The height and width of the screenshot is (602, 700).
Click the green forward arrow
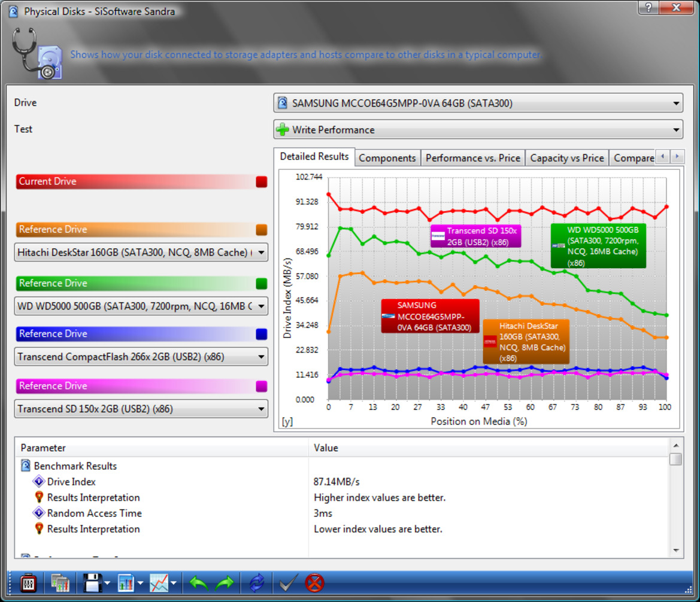(x=225, y=583)
